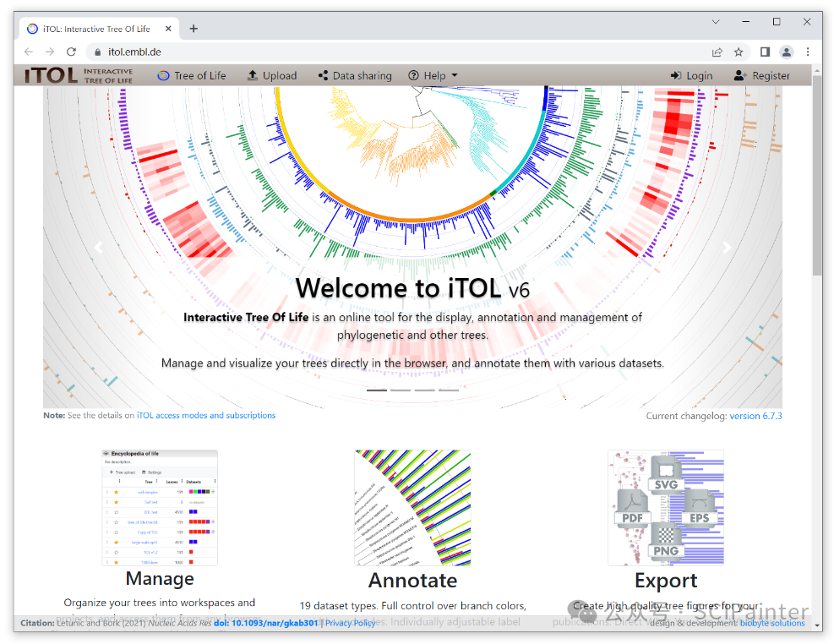This screenshot has width=834, height=644.
Task: Go back using the browser back arrow
Action: (x=29, y=52)
